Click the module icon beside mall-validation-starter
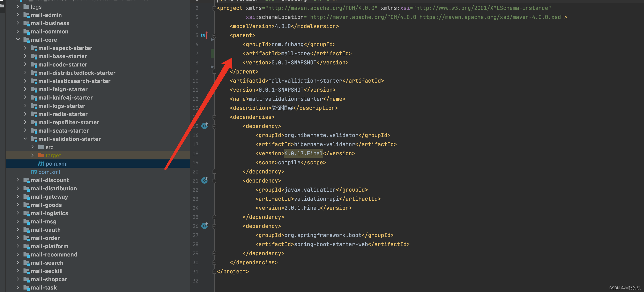644x292 pixels. [34, 139]
